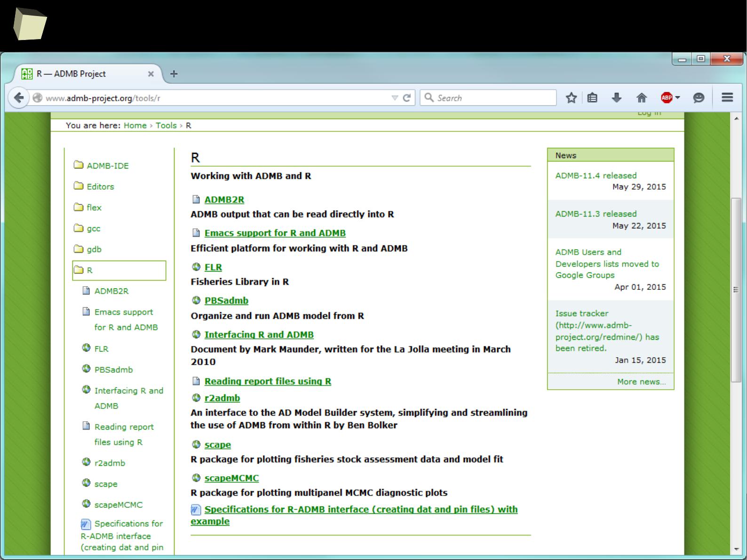747x560 pixels.
Task: Click the scrollbar down arrow
Action: (736, 549)
